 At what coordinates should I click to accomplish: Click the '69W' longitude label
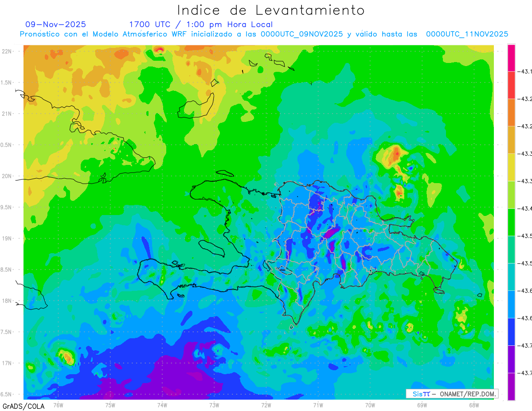click(x=422, y=404)
